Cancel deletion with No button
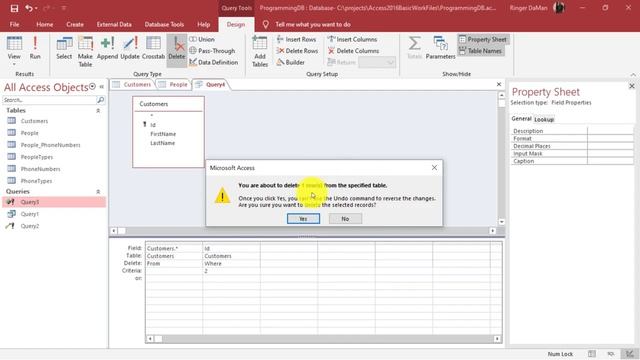The width and height of the screenshot is (640, 360). (345, 219)
